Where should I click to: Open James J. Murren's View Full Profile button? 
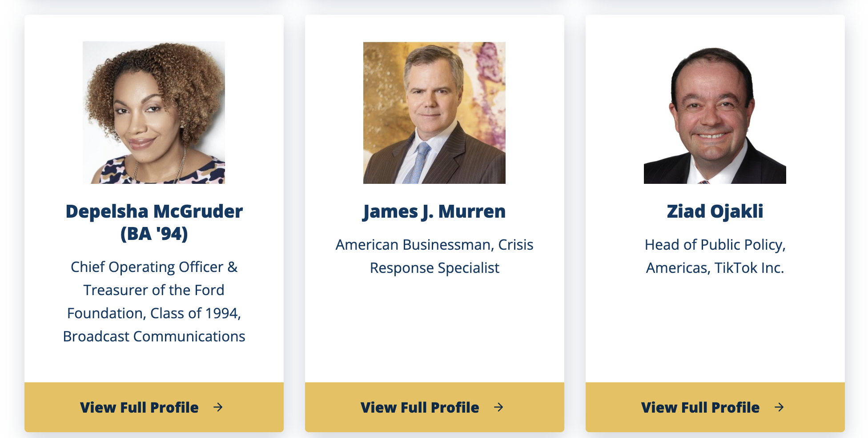[x=434, y=407]
